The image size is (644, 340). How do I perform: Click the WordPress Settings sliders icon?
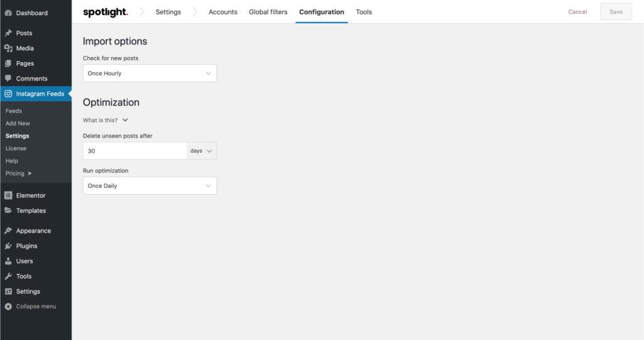click(x=8, y=292)
